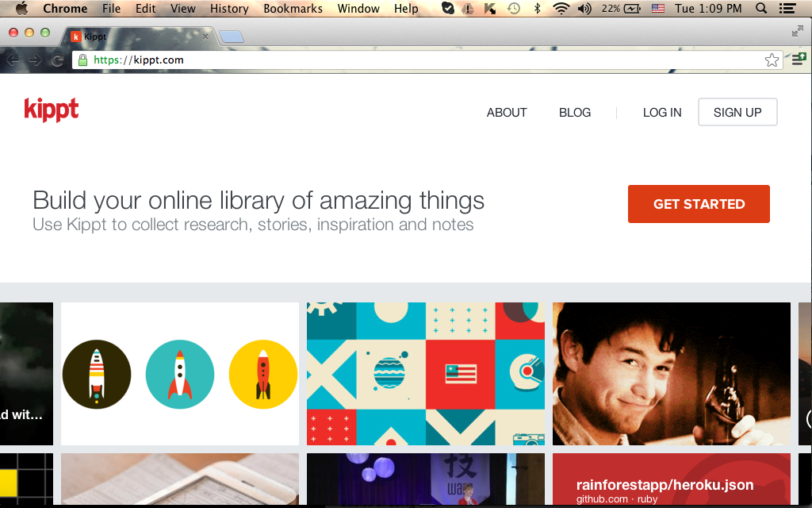Click the Bluetooth menu bar icon
Image resolution: width=812 pixels, height=508 pixels.
point(537,8)
